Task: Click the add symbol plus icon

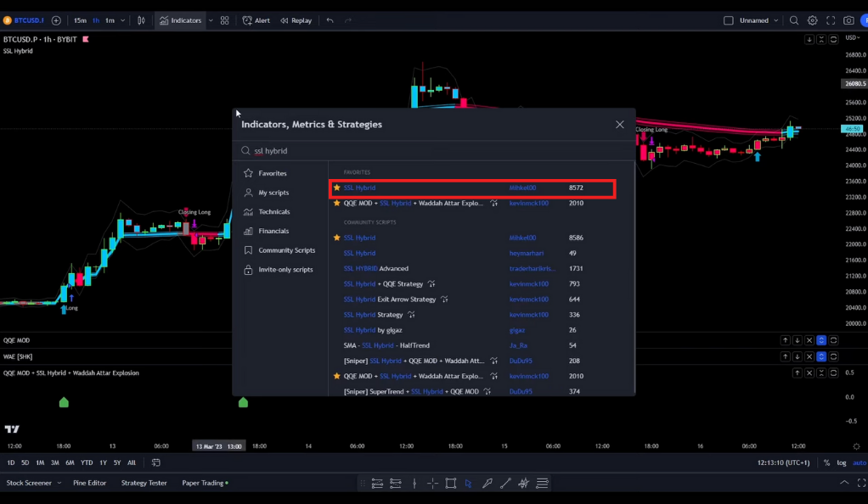Action: click(x=56, y=20)
